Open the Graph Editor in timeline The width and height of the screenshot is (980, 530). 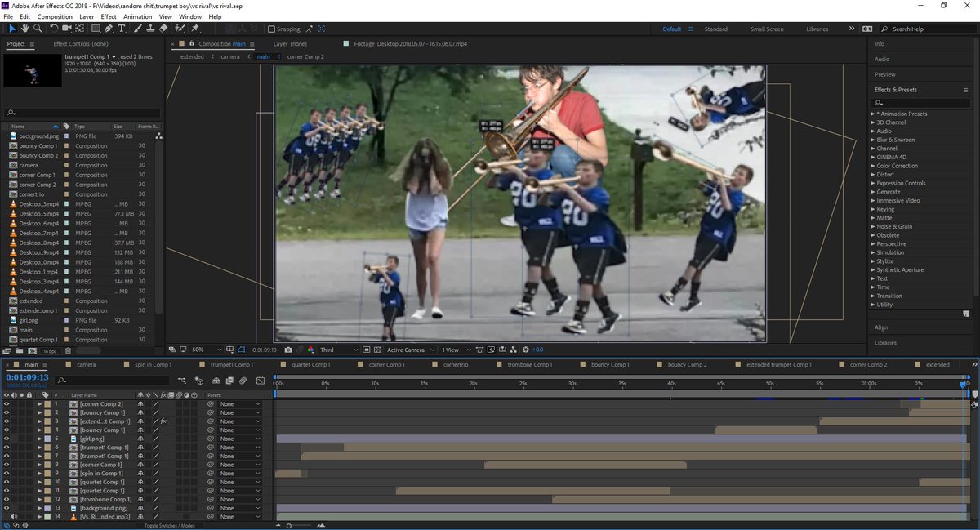[x=261, y=381]
